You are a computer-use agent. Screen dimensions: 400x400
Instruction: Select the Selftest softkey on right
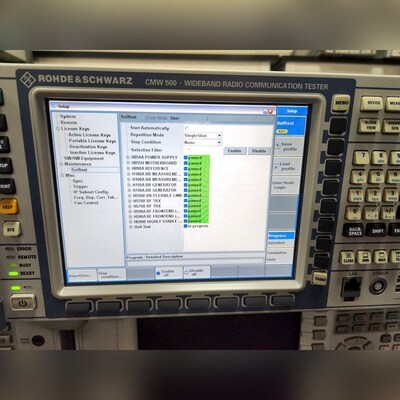291,126
